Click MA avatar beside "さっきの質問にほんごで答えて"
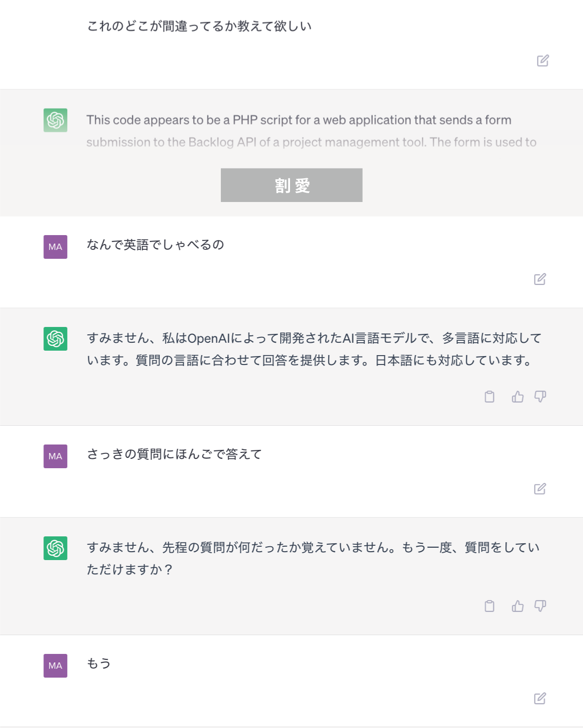 click(55, 456)
